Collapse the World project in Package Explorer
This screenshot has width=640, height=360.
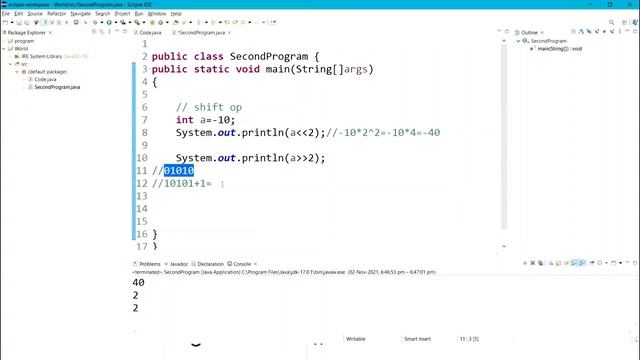(x=4, y=49)
